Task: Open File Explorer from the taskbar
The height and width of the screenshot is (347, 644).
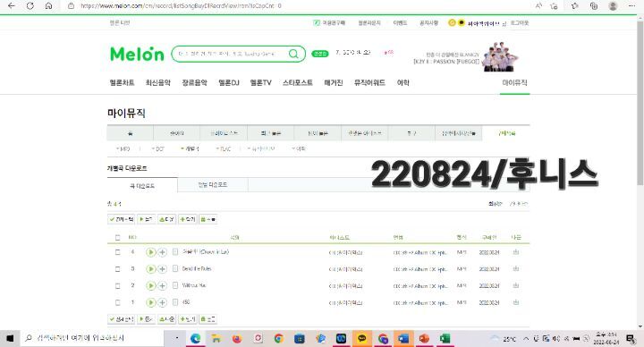Action: tap(216, 338)
